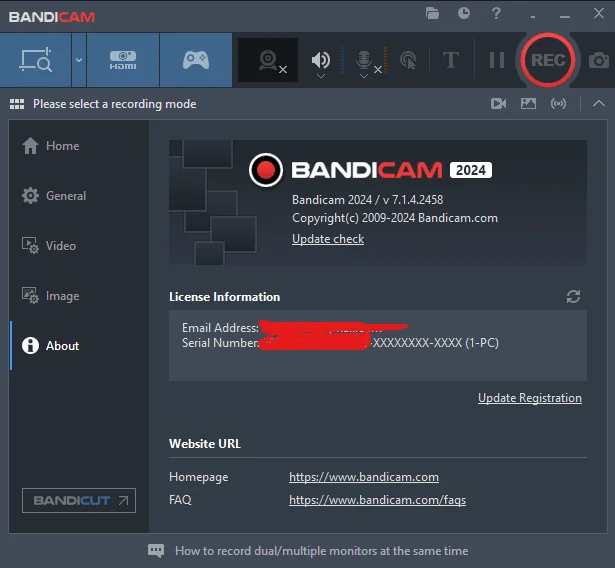The image size is (615, 568).
Task: Click the pause recording button
Action: click(x=497, y=60)
